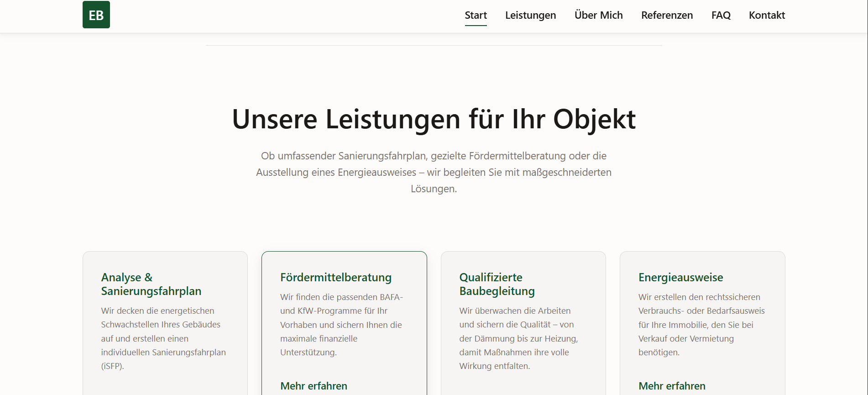
Task: Select the Fördermittelberatung card heading
Action: (x=336, y=277)
